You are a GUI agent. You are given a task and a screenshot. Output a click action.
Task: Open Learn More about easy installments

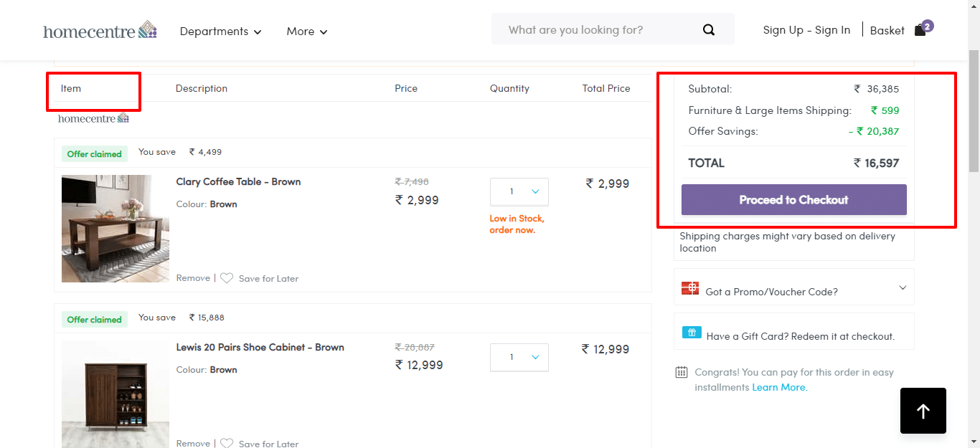pos(779,387)
